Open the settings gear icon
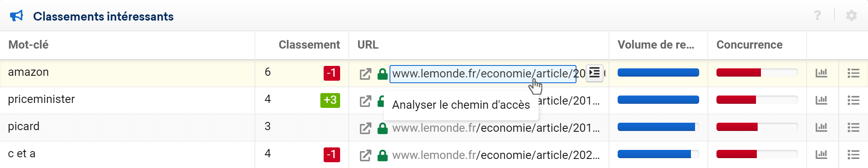 click(x=851, y=16)
